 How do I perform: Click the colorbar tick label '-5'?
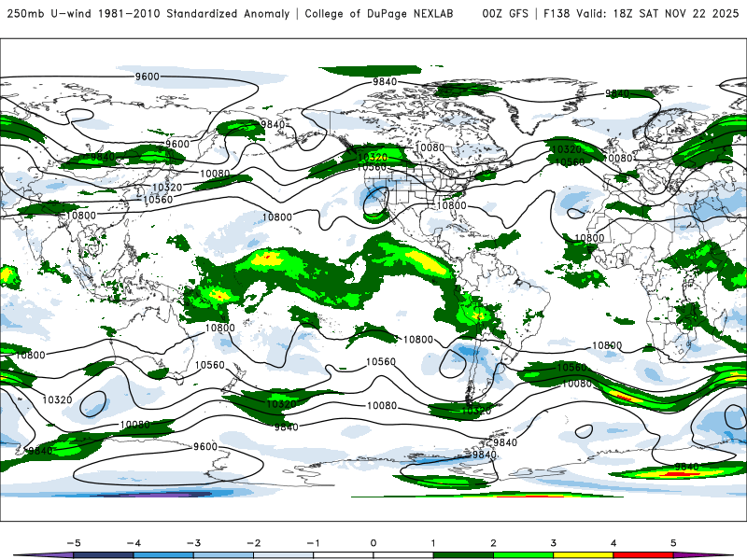click(x=74, y=543)
